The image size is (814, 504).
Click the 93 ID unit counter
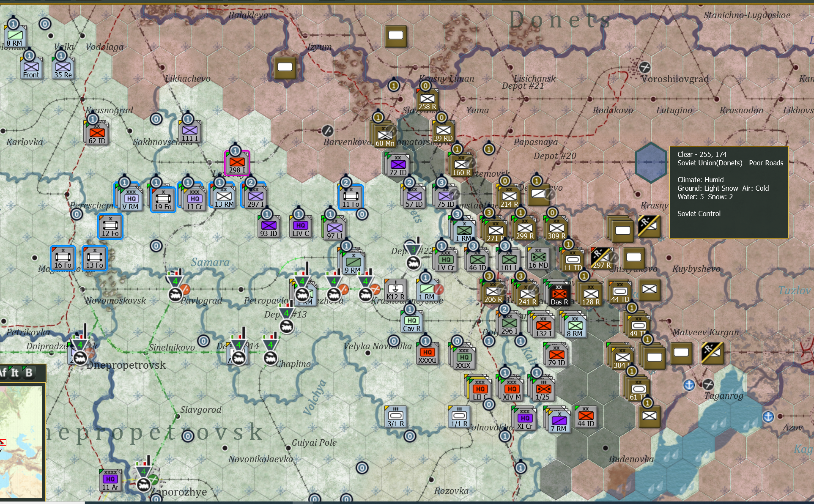click(x=269, y=227)
